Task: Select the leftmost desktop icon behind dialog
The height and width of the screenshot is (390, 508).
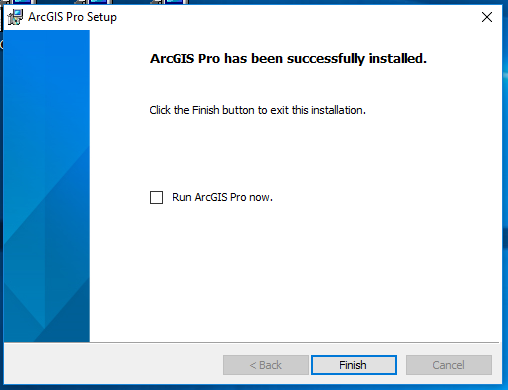Action: point(20,2)
